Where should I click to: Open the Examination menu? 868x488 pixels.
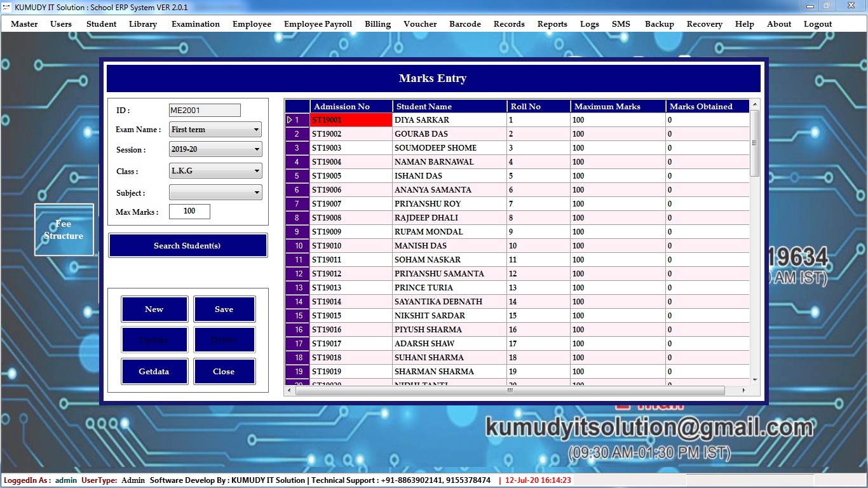195,24
